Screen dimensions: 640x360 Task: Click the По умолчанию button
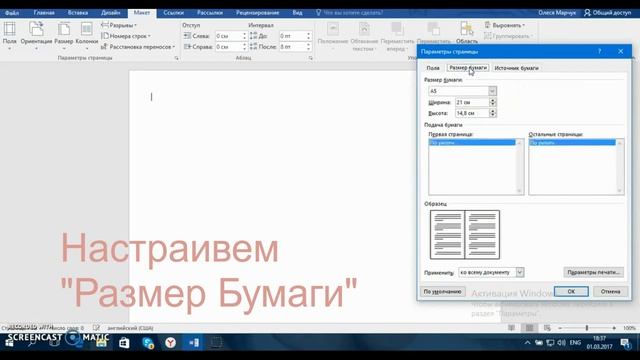coord(442,291)
